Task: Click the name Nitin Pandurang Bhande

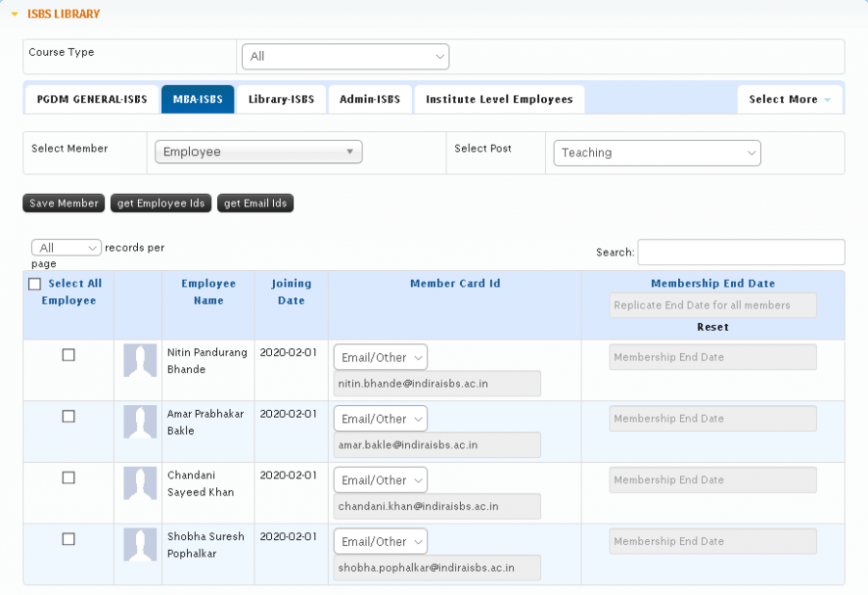Action: [x=207, y=361]
